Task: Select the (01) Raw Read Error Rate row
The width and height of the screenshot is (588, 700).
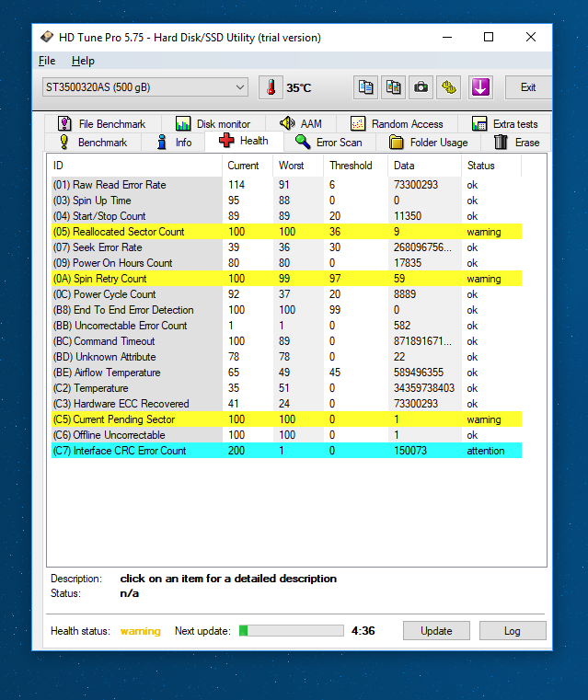Action: (x=286, y=185)
